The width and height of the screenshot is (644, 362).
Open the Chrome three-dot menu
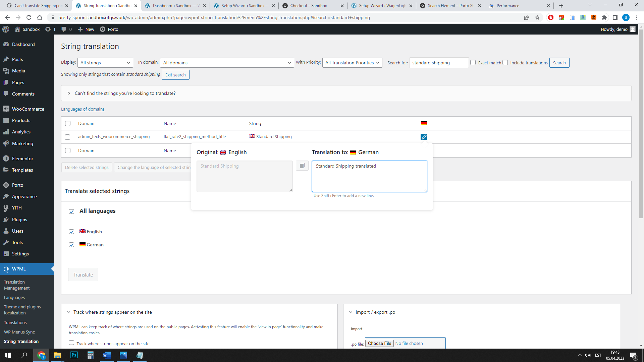tap(637, 17)
